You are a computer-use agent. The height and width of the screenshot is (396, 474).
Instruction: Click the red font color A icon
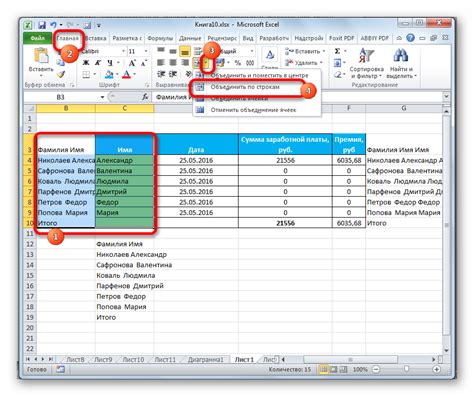[126, 74]
